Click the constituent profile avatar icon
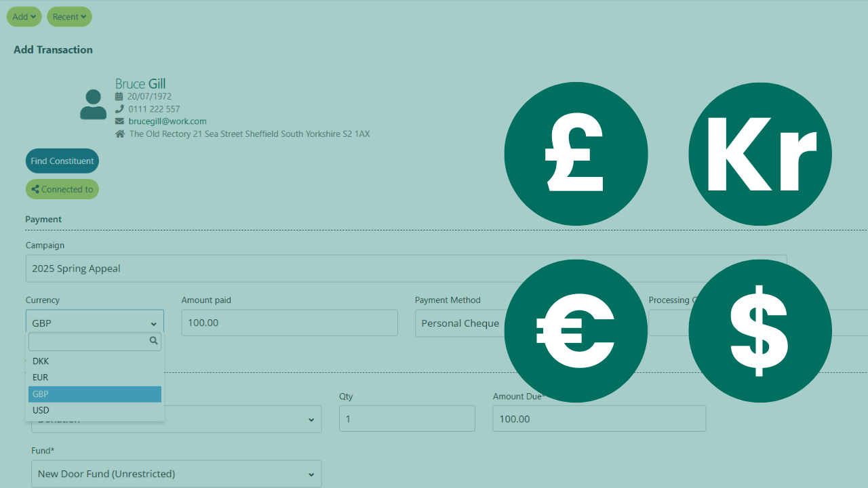The image size is (868, 488). (93, 105)
